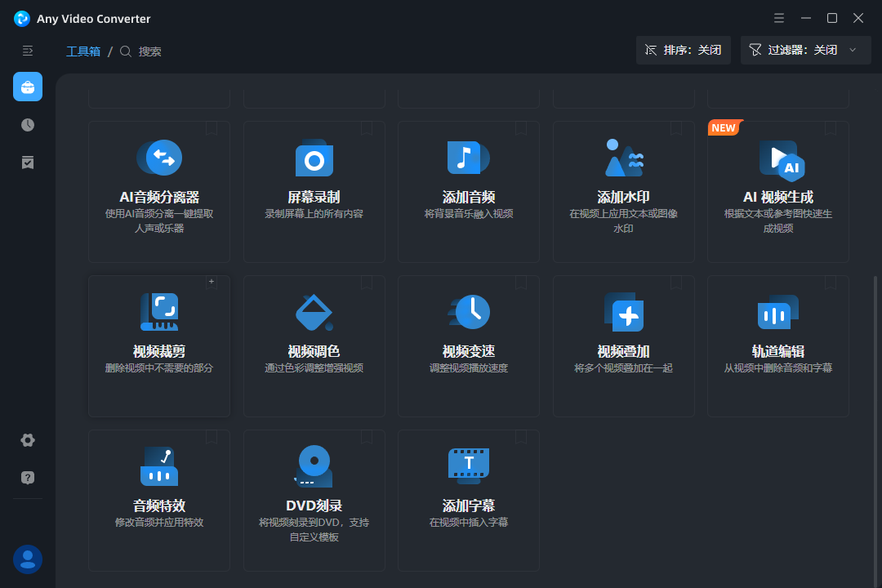The height and width of the screenshot is (588, 882).
Task: Open the 视频变速 speed tool icon
Action: (469, 312)
